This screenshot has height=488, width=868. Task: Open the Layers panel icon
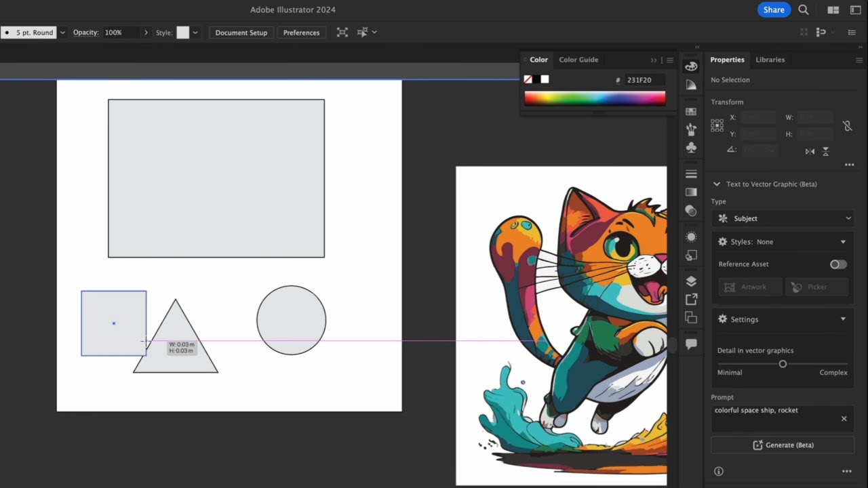tap(691, 281)
